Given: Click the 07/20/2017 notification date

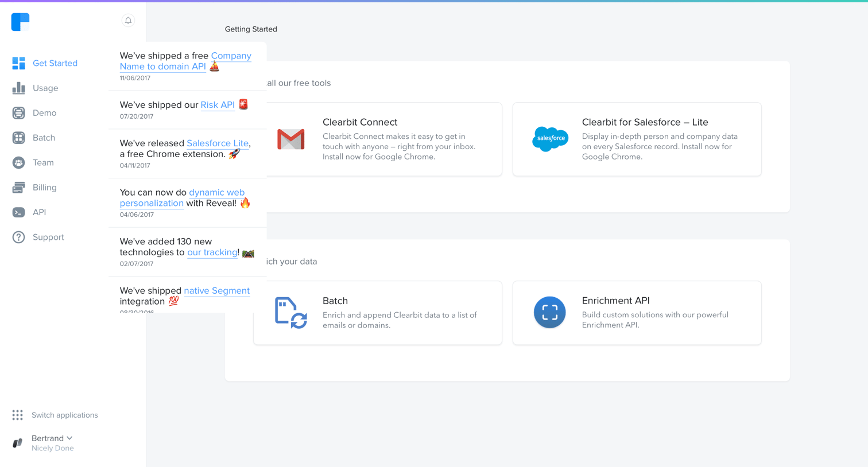Looking at the screenshot, I should pyautogui.click(x=137, y=116).
